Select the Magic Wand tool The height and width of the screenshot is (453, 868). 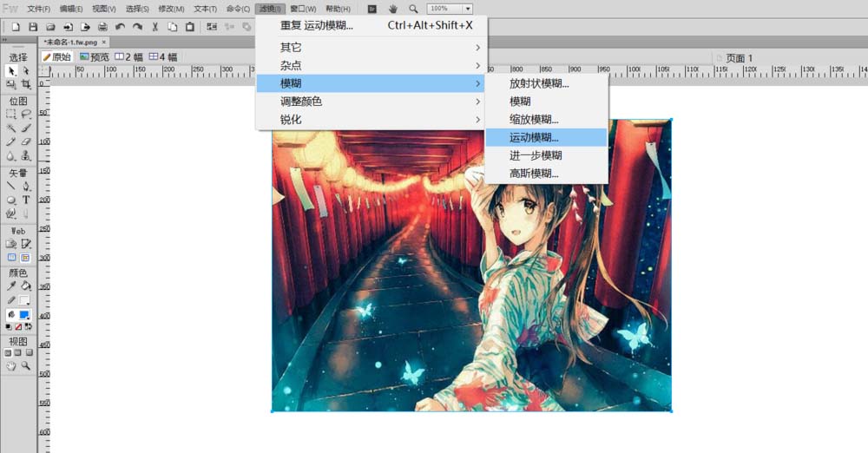click(11, 128)
